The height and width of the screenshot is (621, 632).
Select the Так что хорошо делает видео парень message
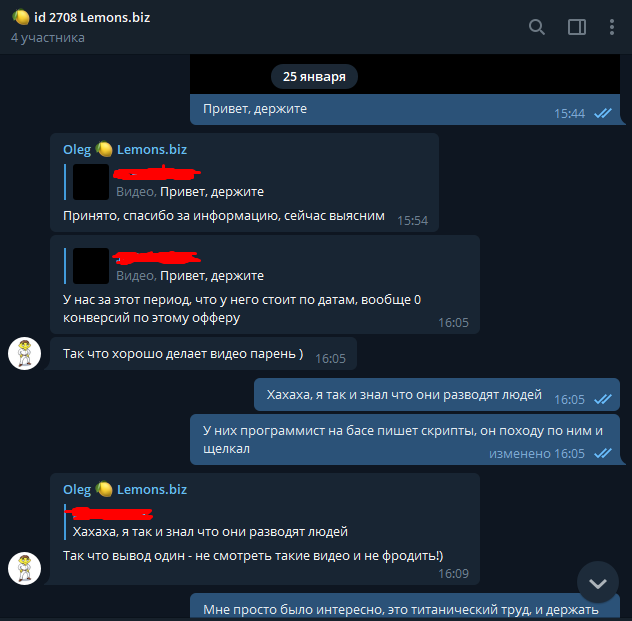203,354
